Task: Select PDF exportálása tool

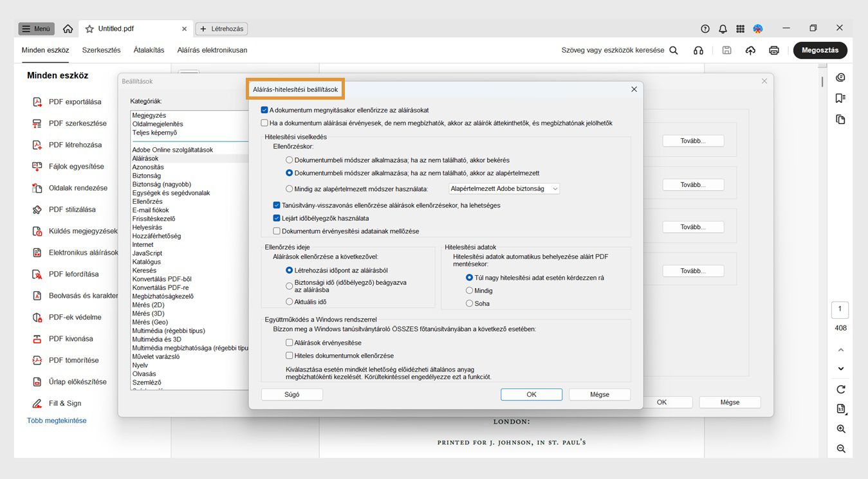Action: 68,102
